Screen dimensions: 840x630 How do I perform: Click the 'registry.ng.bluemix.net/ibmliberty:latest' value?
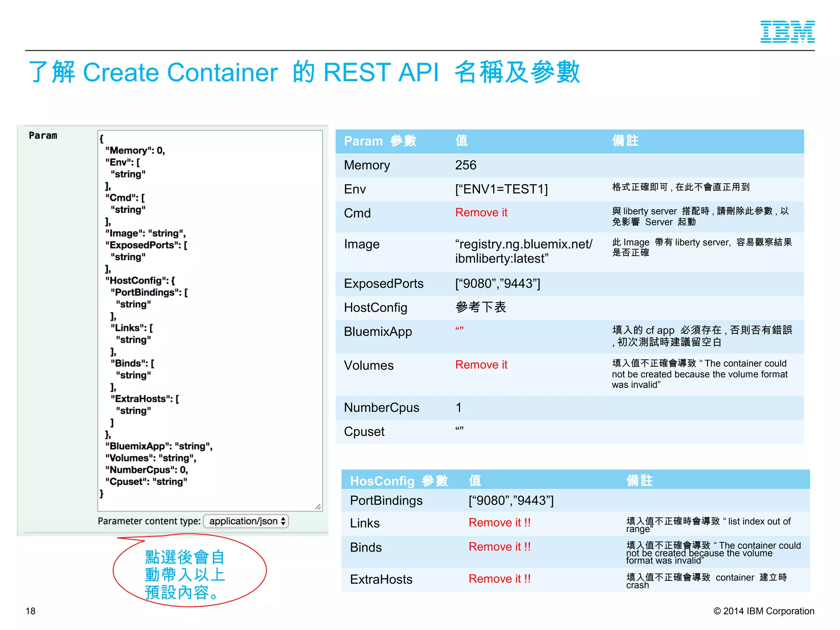pyautogui.click(x=524, y=251)
